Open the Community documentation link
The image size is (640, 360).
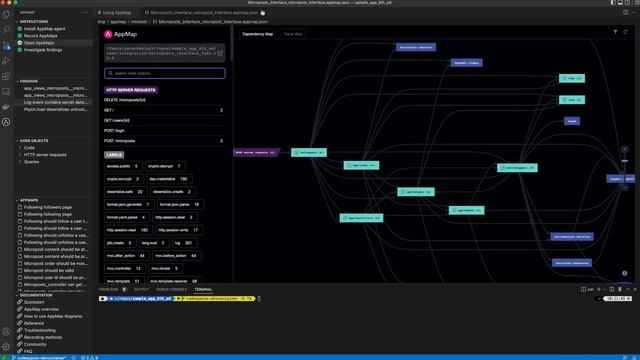pyautogui.click(x=35, y=344)
